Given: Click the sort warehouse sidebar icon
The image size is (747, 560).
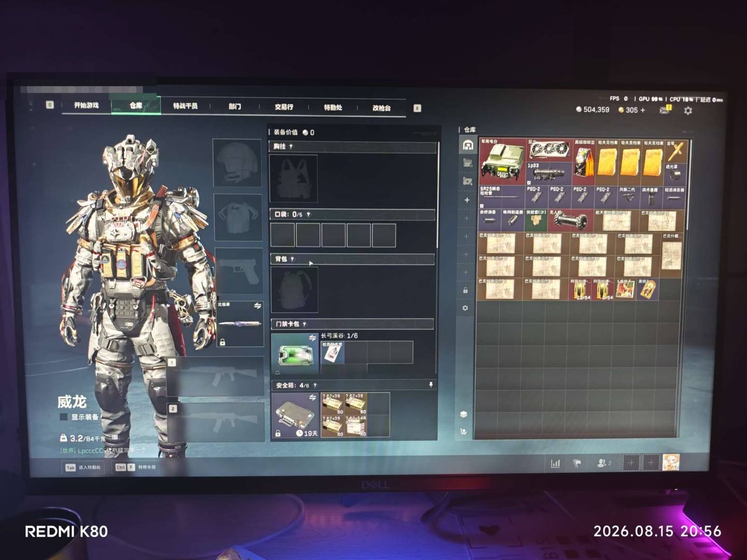Looking at the screenshot, I should click(x=464, y=431).
